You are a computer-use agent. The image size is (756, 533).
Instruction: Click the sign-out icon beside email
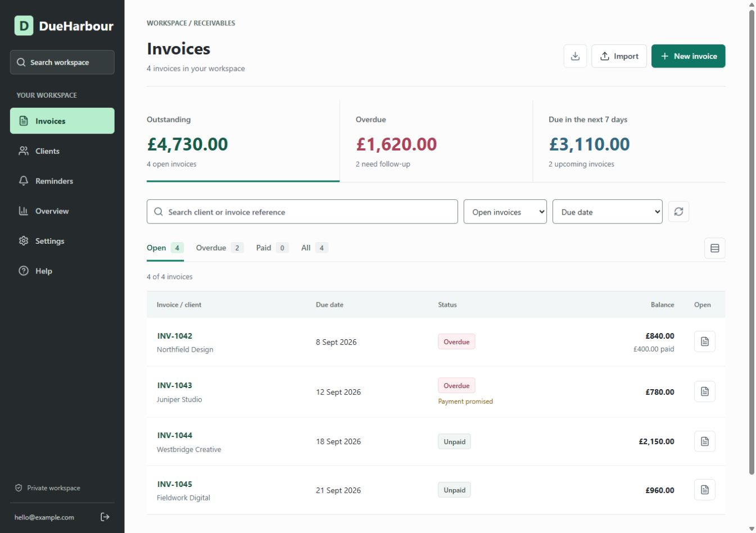point(105,517)
